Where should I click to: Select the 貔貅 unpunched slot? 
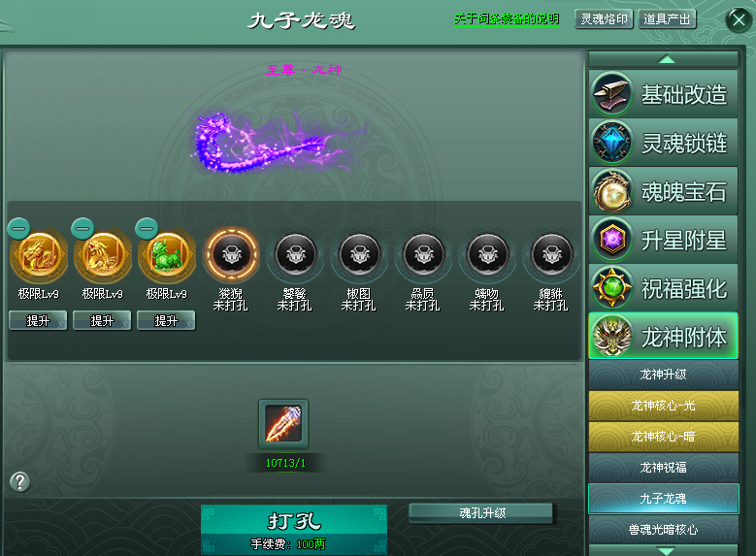(x=551, y=254)
